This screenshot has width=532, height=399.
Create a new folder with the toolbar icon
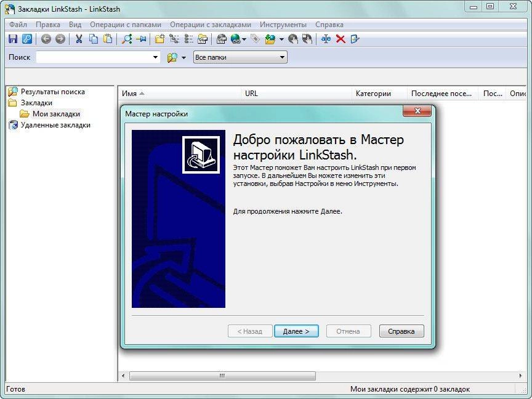pyautogui.click(x=160, y=39)
